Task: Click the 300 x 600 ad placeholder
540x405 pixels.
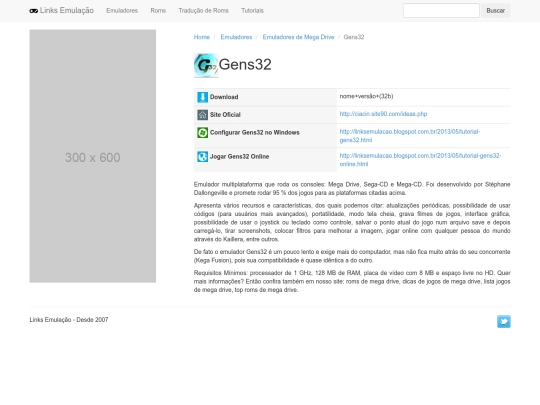Action: (x=93, y=156)
